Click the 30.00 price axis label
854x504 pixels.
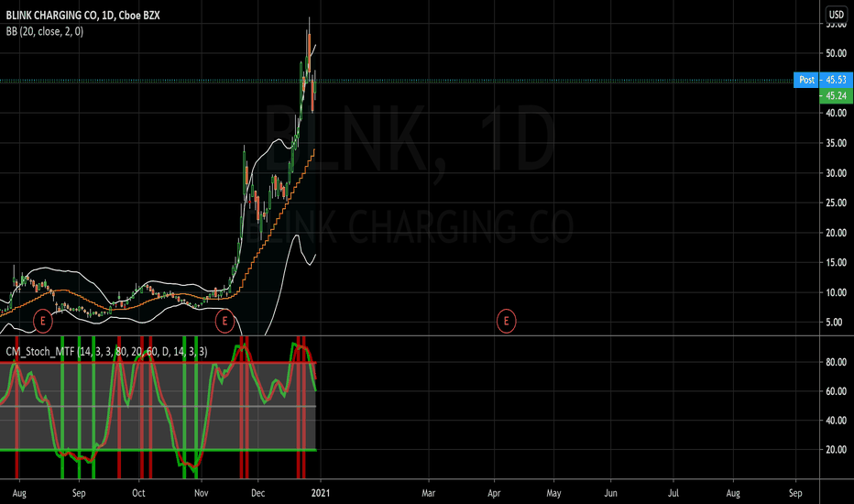click(x=836, y=173)
